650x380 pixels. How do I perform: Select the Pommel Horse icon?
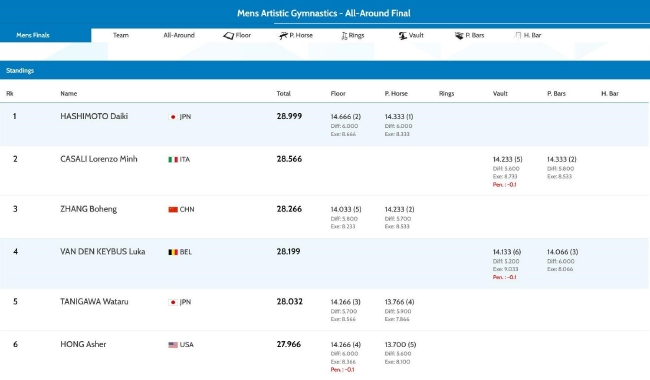(283, 36)
